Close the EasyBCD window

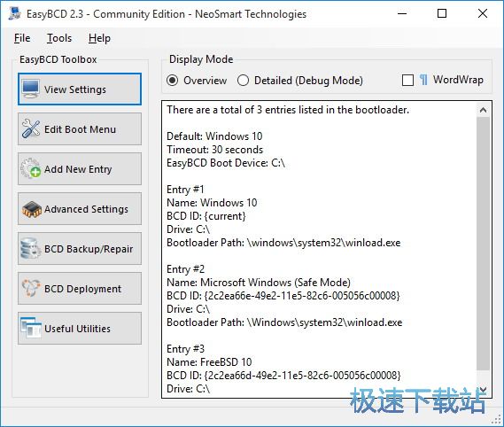pos(483,13)
